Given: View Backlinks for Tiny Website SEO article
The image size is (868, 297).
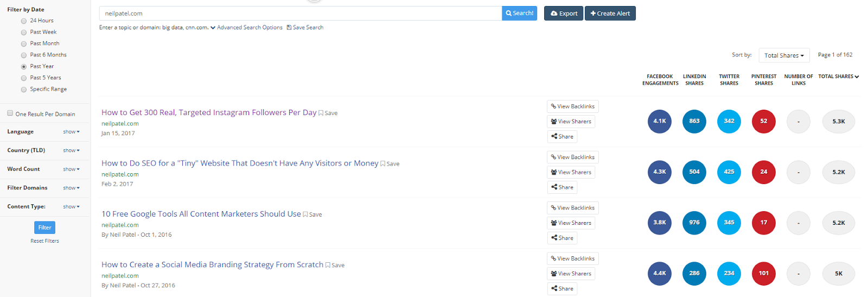Looking at the screenshot, I should [x=573, y=157].
